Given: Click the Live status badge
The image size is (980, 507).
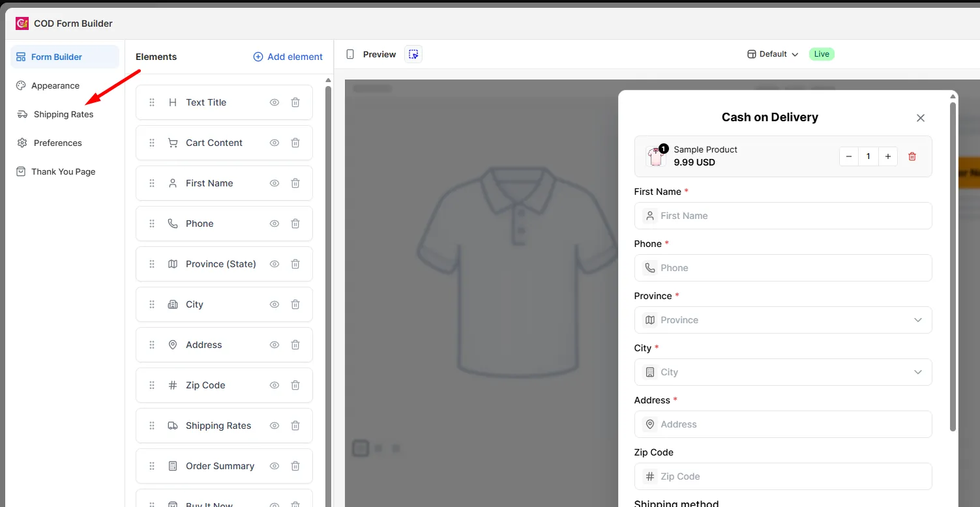Looking at the screenshot, I should (x=822, y=54).
